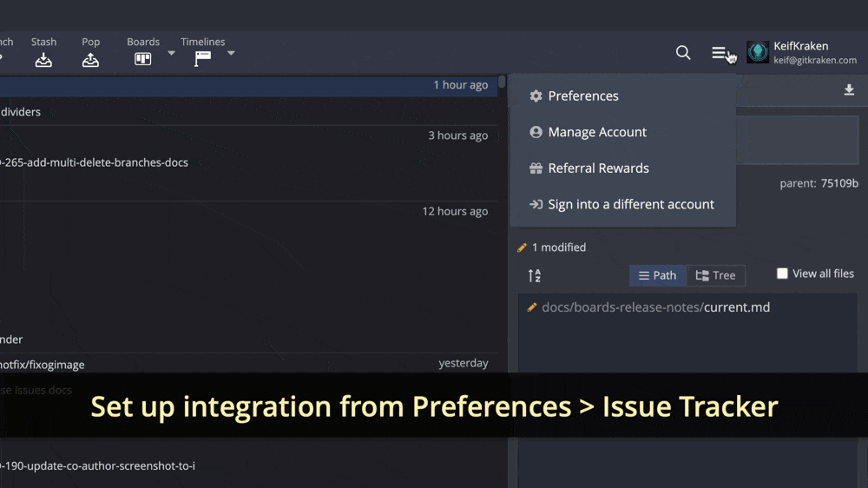
Task: Open the Timelines flag icon
Action: pyautogui.click(x=202, y=59)
